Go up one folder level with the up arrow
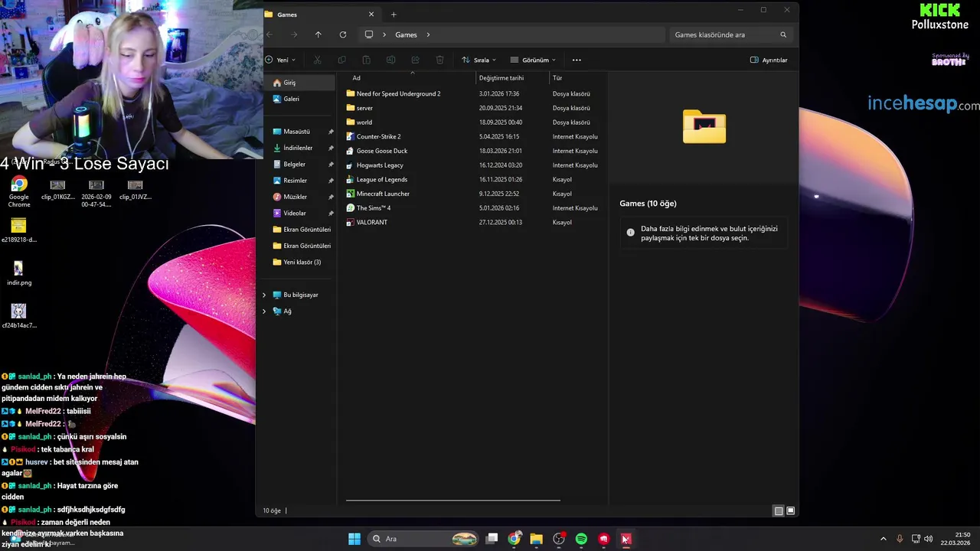The width and height of the screenshot is (980, 551). pos(318,34)
